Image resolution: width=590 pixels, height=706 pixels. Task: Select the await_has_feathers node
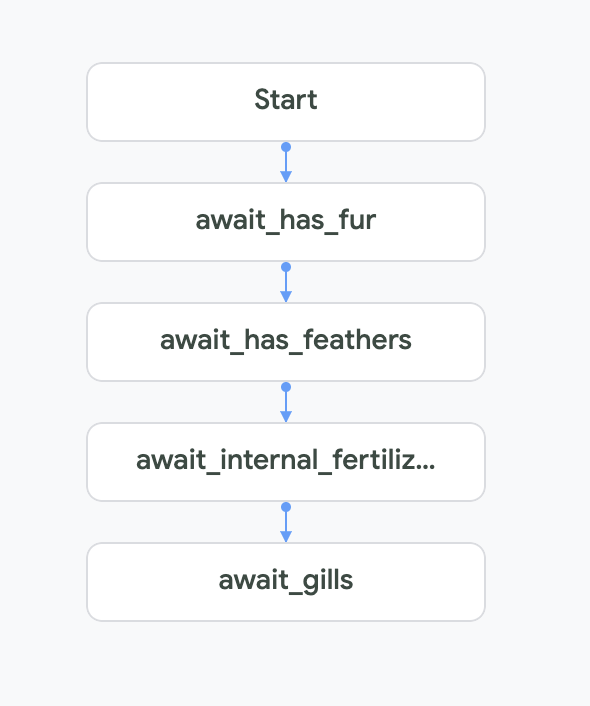[286, 342]
